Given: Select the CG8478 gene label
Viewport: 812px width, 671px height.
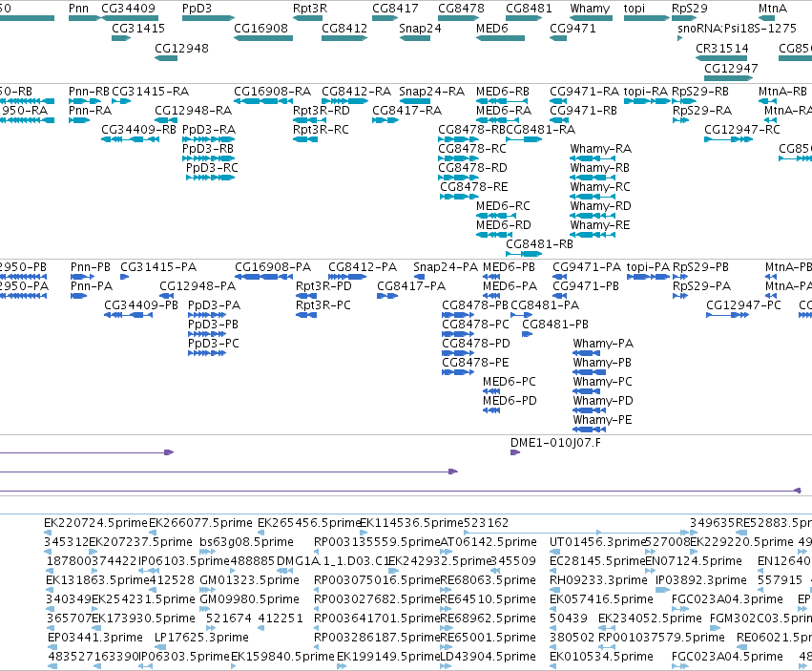Looking at the screenshot, I should (461, 9).
